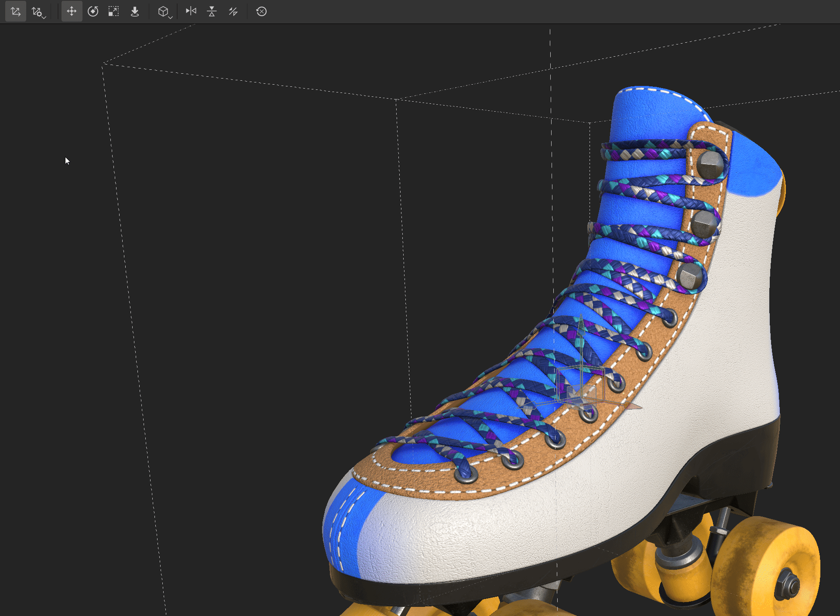This screenshot has width=840, height=616.
Task: Select the Scale tool
Action: (113, 11)
